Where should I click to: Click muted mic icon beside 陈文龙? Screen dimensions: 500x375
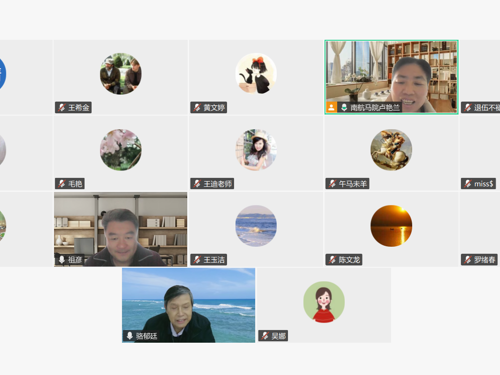[x=332, y=259]
